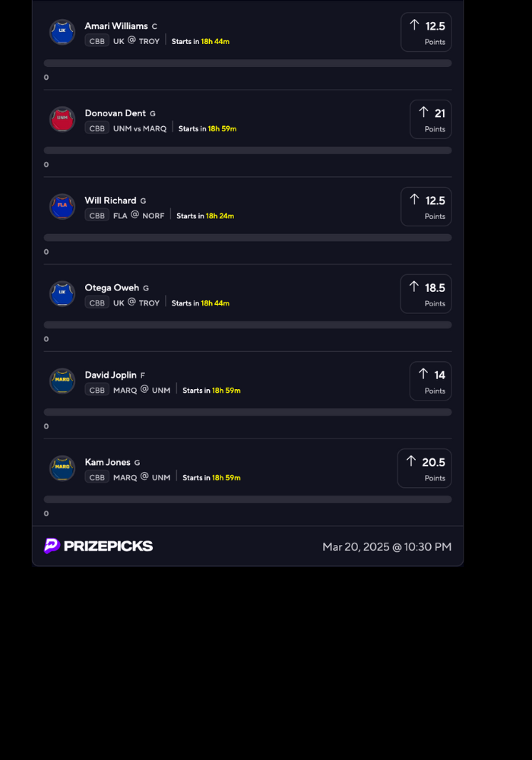The height and width of the screenshot is (760, 532).
Task: Click CBB league tag on Will Richard row
Action: click(x=97, y=216)
